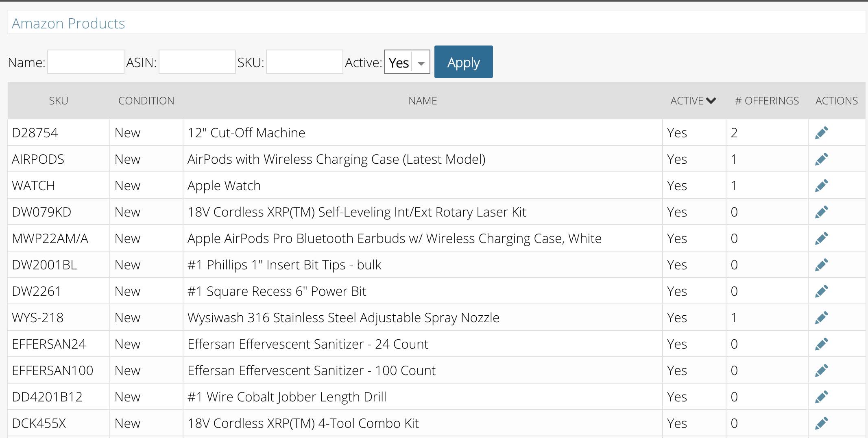
Task: Click the Apple Watch product name
Action: pyautogui.click(x=224, y=186)
